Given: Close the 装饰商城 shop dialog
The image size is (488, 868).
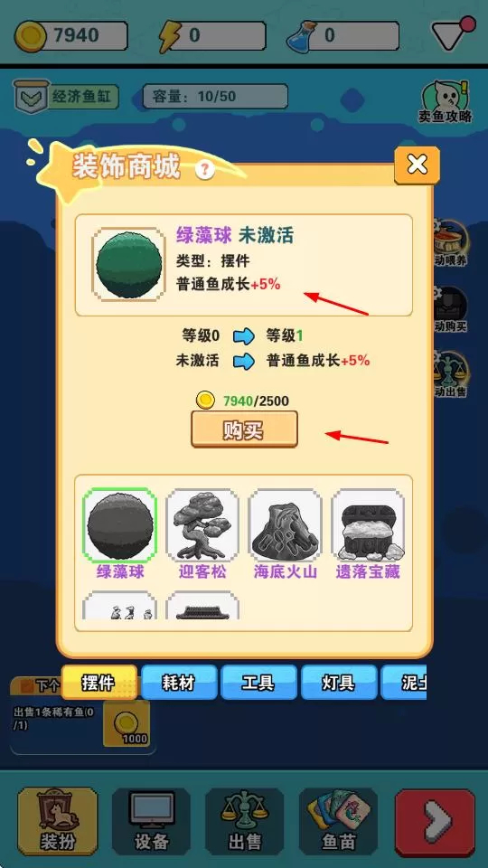Looking at the screenshot, I should pos(418,165).
